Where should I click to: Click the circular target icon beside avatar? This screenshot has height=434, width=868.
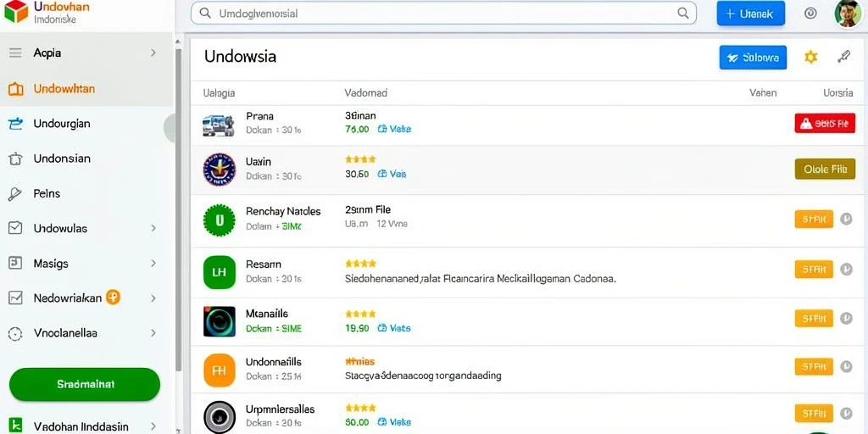tap(811, 14)
